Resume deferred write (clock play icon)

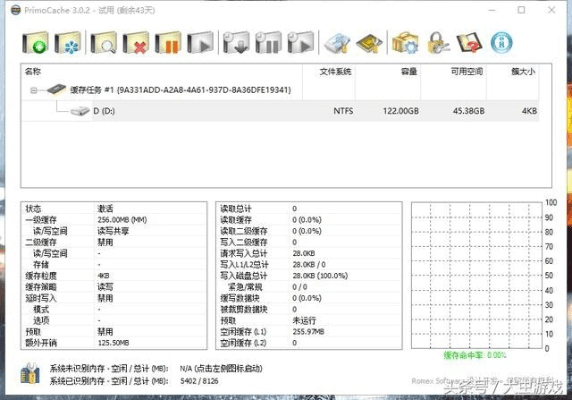[301, 43]
